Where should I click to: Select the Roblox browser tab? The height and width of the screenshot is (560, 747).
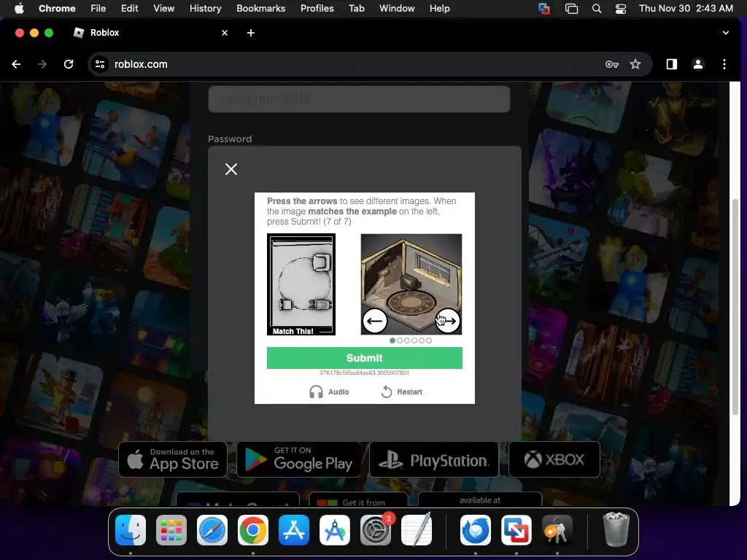(150, 33)
